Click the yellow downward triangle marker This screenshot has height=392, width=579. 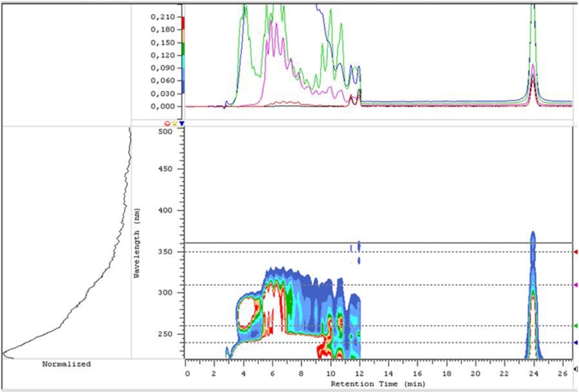pyautogui.click(x=174, y=123)
